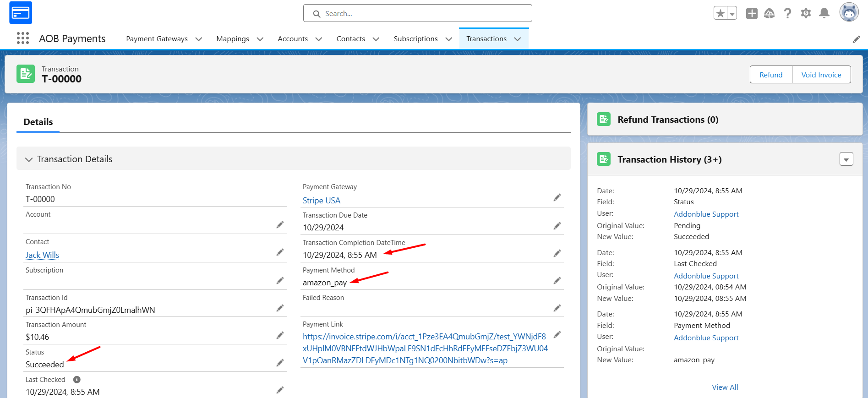Edit the Transaction Amount pencil icon
The image size is (868, 398).
point(280,335)
